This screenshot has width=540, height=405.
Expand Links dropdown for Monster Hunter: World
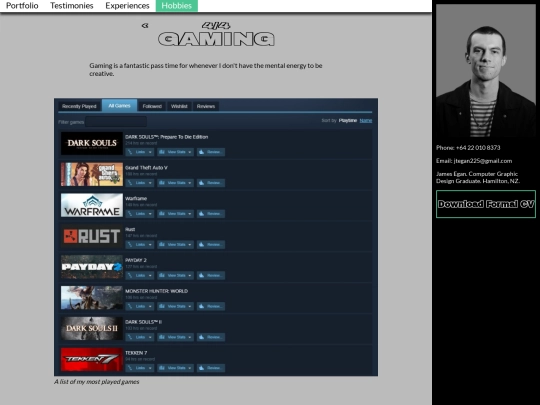click(x=139, y=306)
